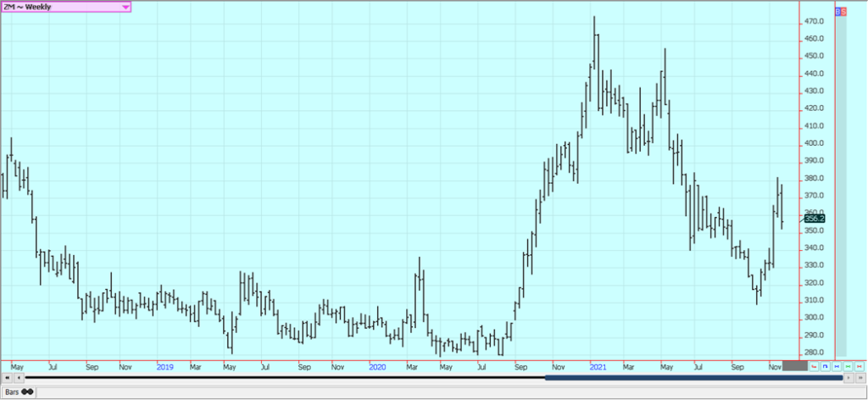The height and width of the screenshot is (400, 868).
Task: Click the 2020 label on the time axis
Action: [x=377, y=366]
